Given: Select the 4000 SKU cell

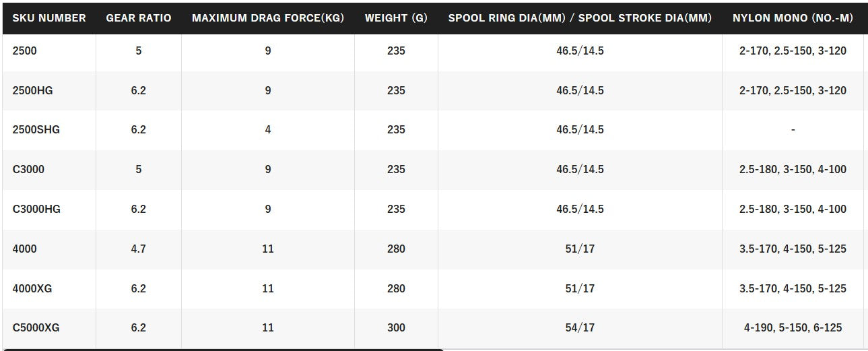Looking at the screenshot, I should pos(25,249).
